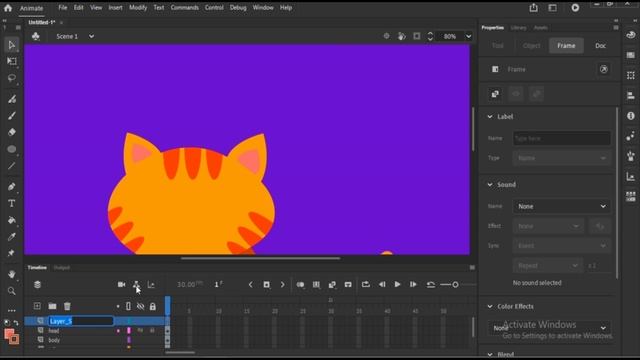The height and width of the screenshot is (360, 640).
Task: Toggle show all layers as outlines
Action: (x=128, y=306)
